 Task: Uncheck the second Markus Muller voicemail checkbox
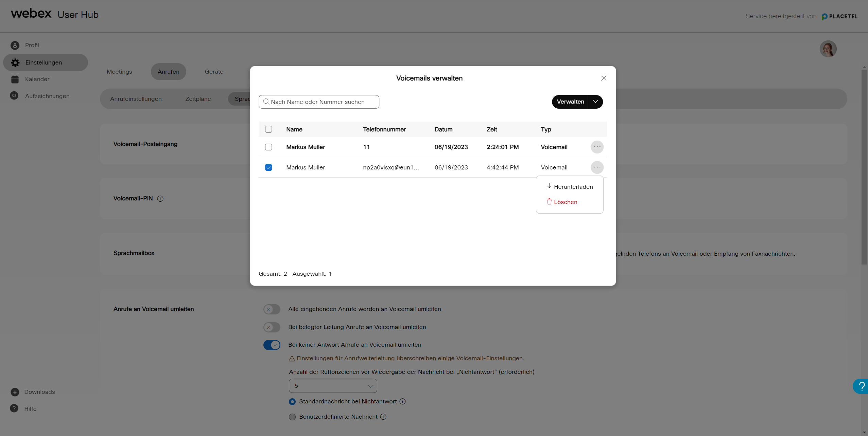click(x=268, y=167)
